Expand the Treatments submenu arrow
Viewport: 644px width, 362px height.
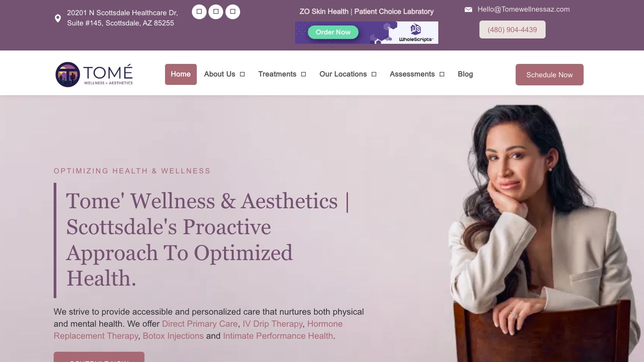[x=303, y=74]
